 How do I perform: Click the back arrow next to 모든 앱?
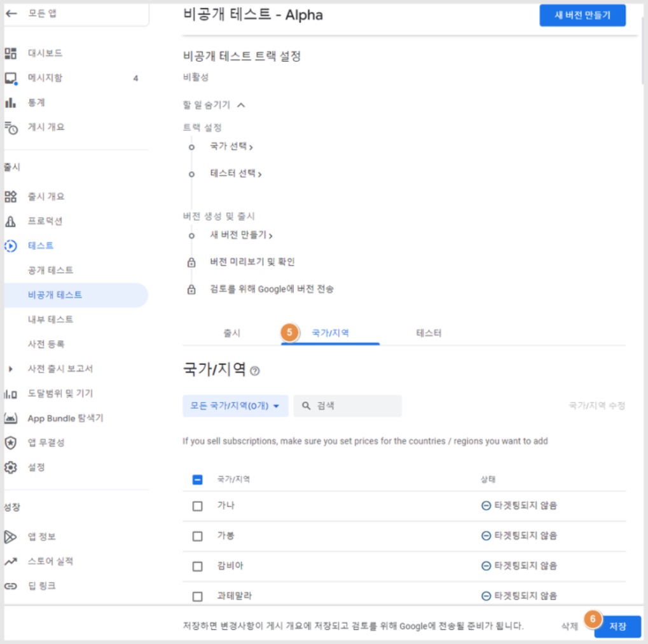click(x=11, y=13)
